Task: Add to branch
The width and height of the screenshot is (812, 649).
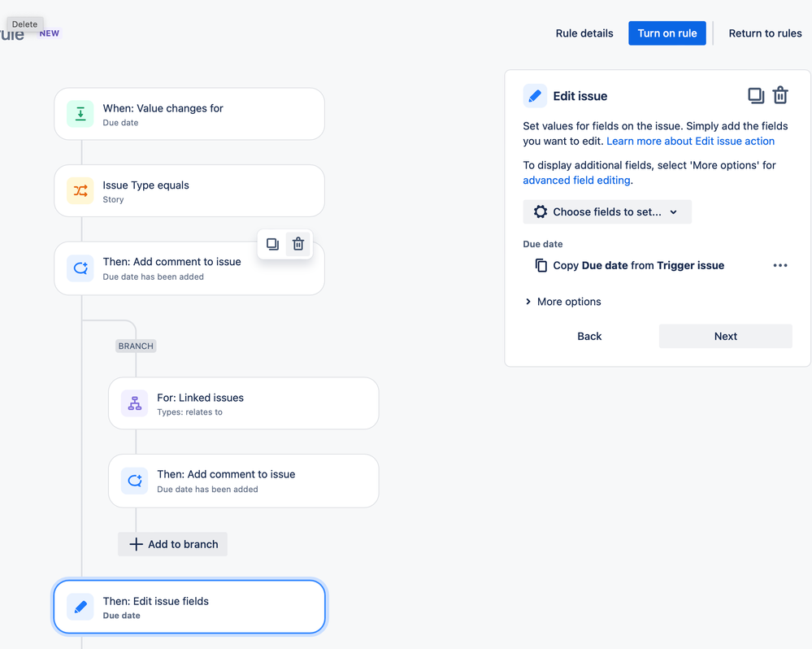Action: click(172, 544)
